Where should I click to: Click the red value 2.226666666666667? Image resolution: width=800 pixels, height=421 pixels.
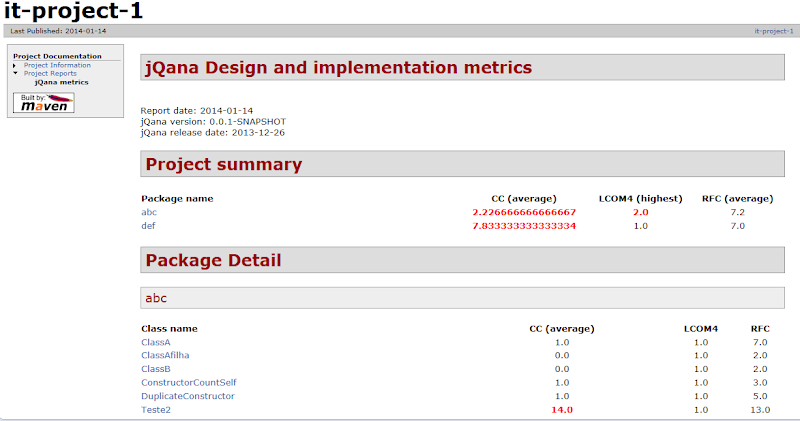pos(524,212)
